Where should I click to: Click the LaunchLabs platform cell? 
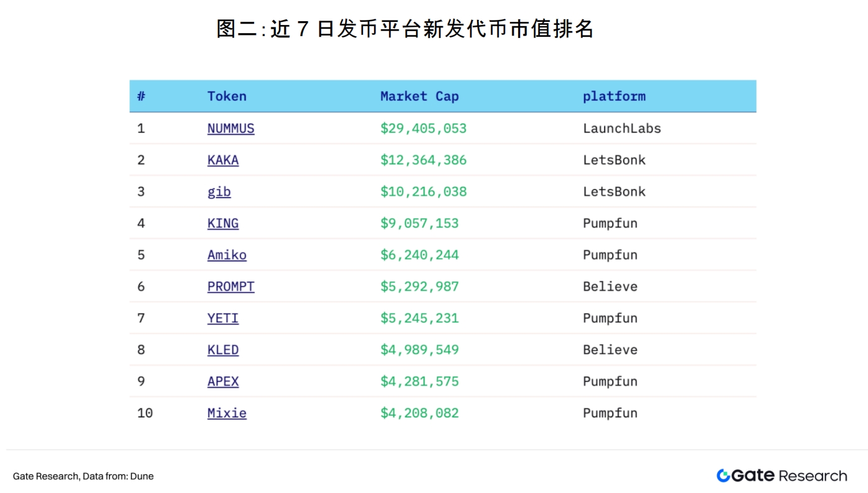point(621,128)
